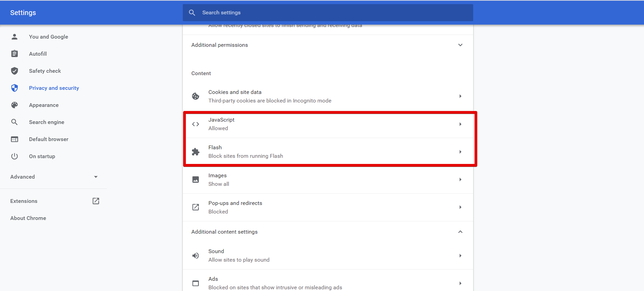Select Autofill in the sidebar
The width and height of the screenshot is (644, 291).
coord(38,54)
